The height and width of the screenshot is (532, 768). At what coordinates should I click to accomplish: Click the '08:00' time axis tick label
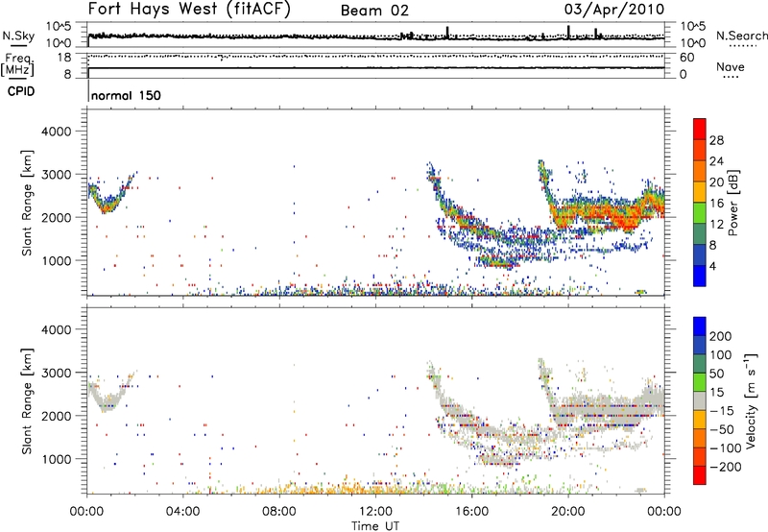click(278, 512)
